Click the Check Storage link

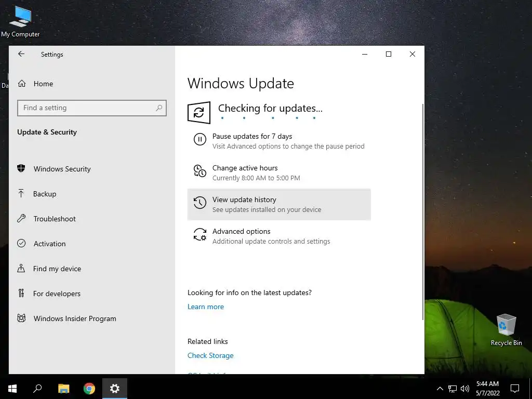click(x=210, y=355)
